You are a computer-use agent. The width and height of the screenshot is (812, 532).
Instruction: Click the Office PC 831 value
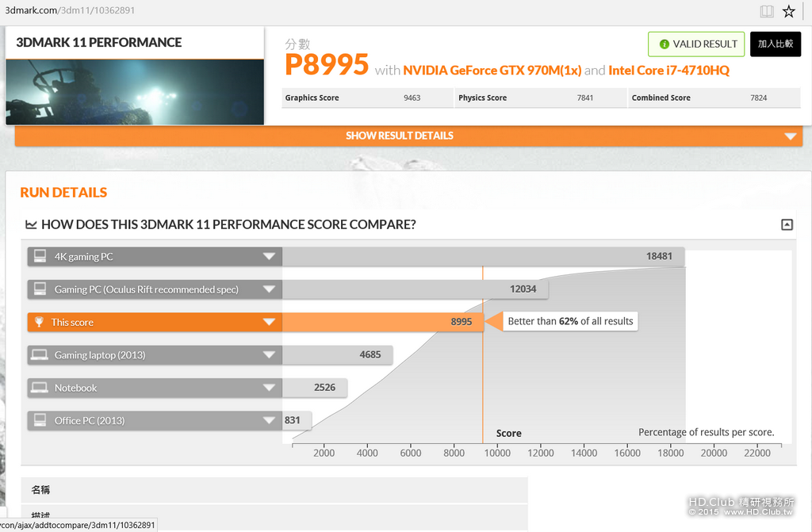(292, 420)
